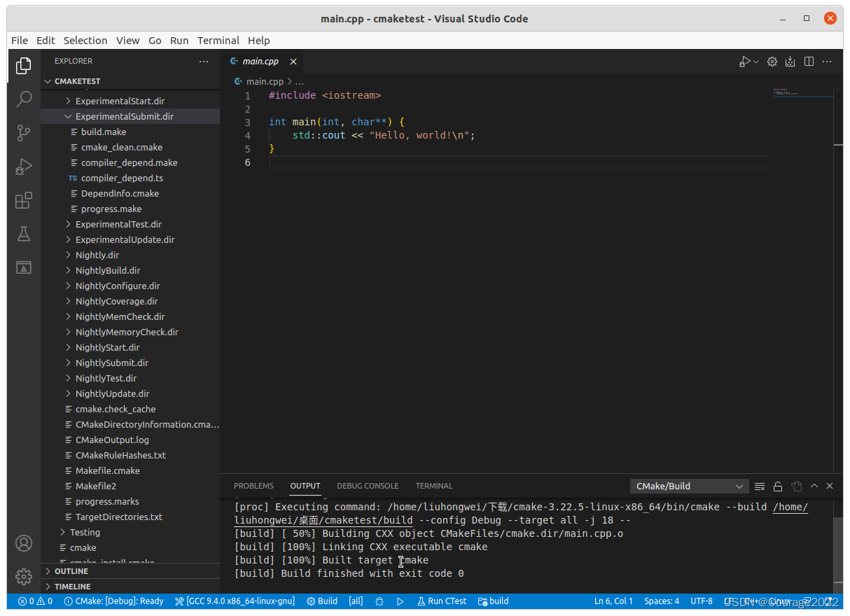
Task: Click CMake: [Debug]: Ready status item
Action: (x=113, y=601)
